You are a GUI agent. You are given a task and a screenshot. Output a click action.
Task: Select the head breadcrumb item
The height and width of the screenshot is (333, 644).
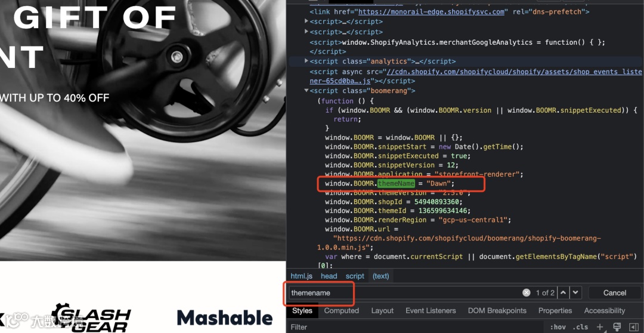pos(329,276)
